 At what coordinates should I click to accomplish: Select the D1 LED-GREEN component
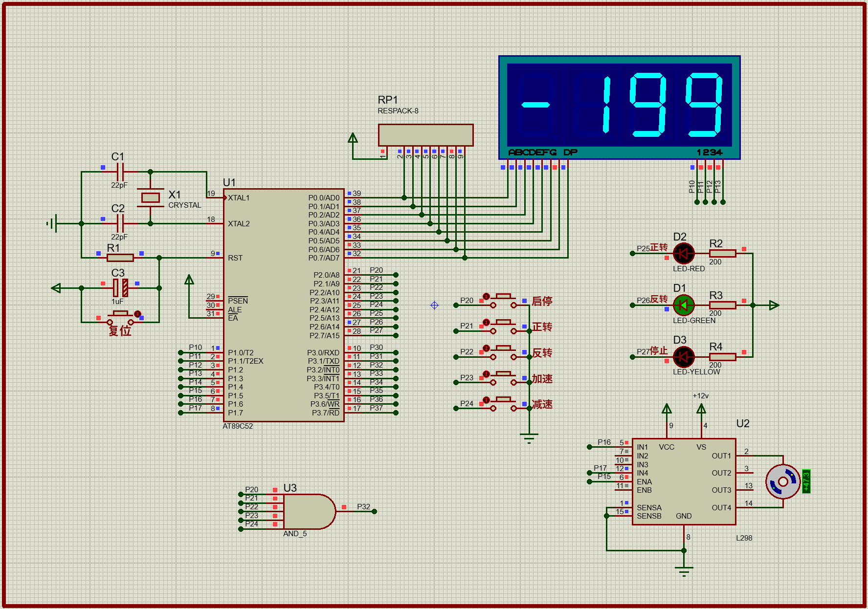tap(684, 305)
